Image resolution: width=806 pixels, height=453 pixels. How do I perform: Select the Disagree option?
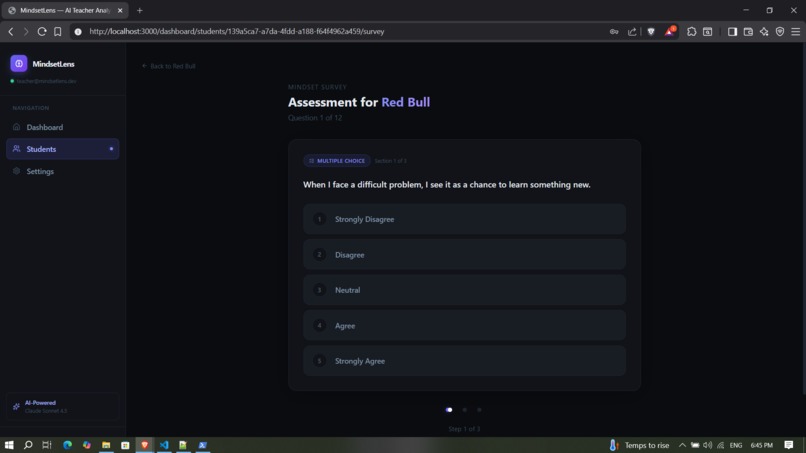(464, 255)
